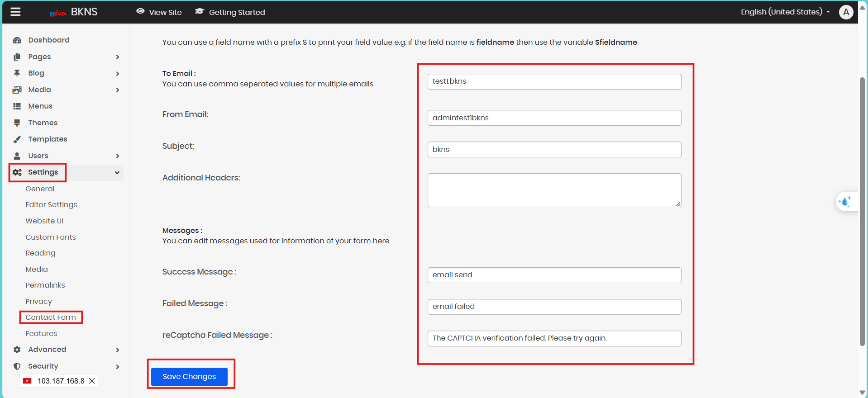The width and height of the screenshot is (868, 398).
Task: Click the Security shield icon
Action: [x=17, y=366]
